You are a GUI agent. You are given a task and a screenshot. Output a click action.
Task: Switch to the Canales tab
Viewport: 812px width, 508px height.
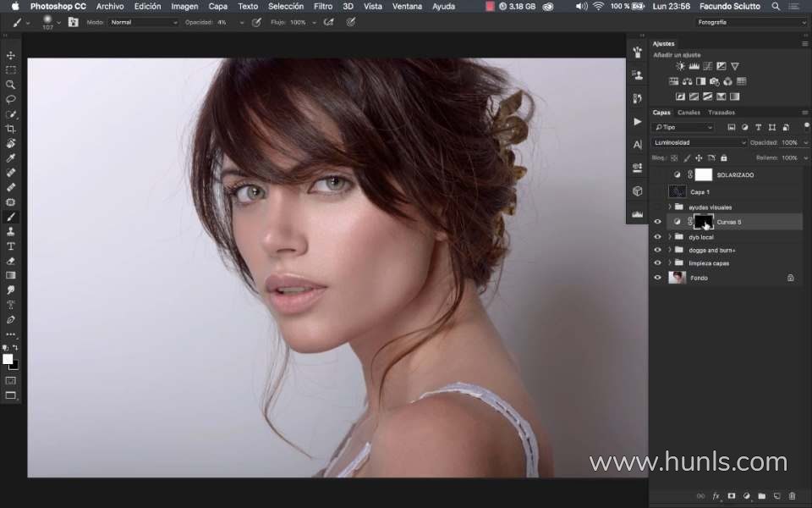689,113
